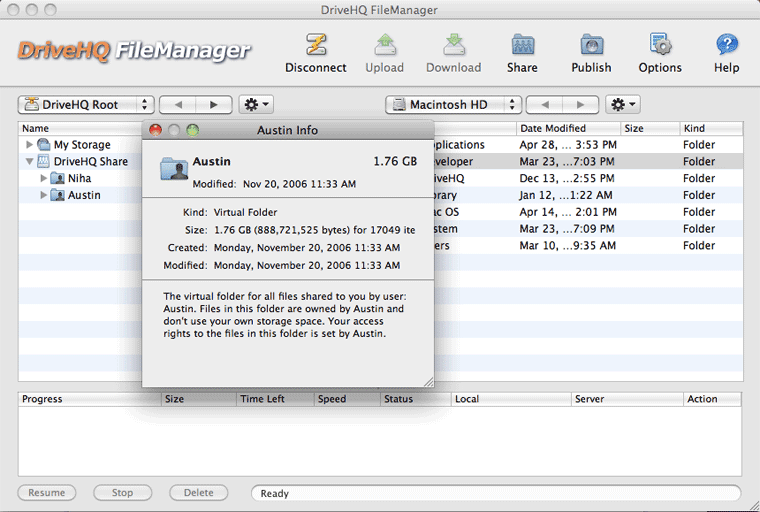This screenshot has width=760, height=512.
Task: Go back in the Macintosh HD pane
Action: tap(545, 105)
